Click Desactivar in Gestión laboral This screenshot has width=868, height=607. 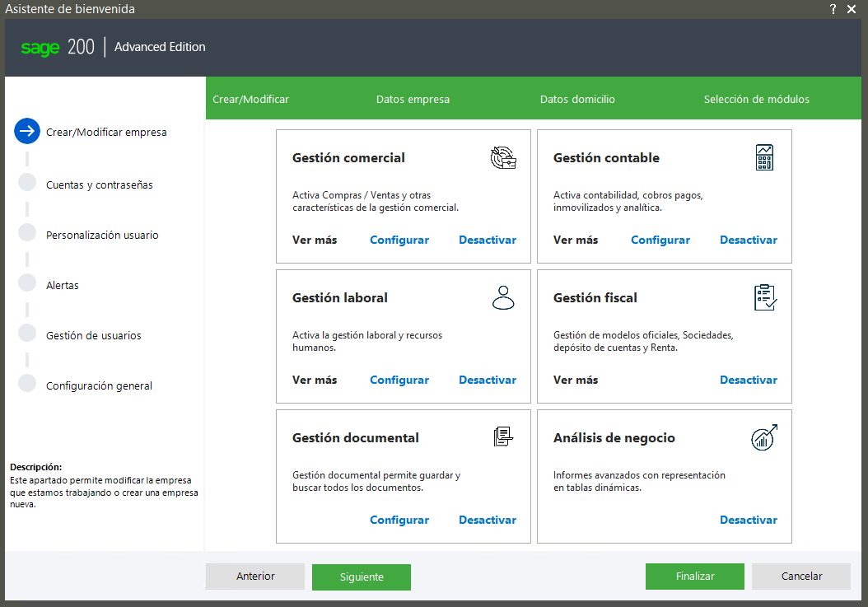pos(488,380)
